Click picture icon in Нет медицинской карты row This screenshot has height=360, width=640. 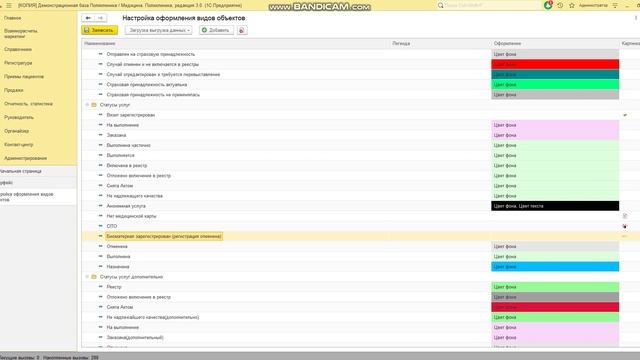(x=625, y=216)
